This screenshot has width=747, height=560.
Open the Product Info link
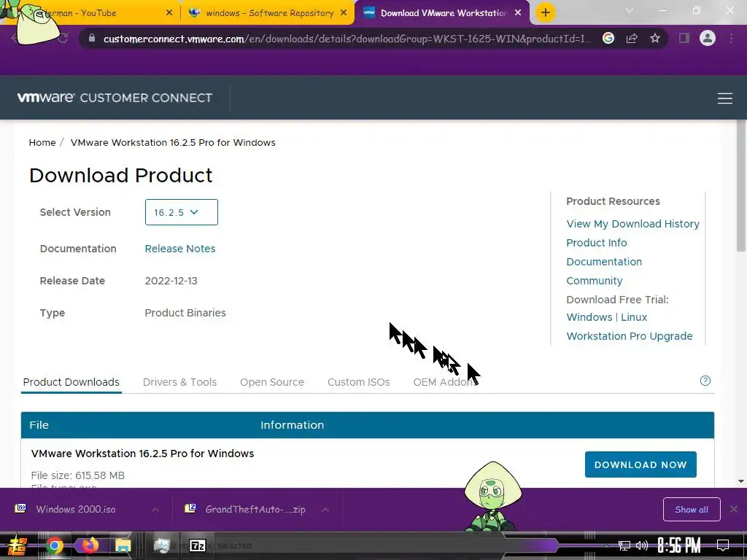tap(597, 243)
